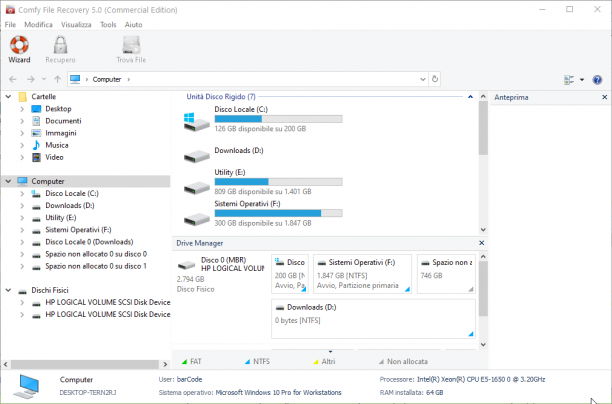Image resolution: width=612 pixels, height=404 pixels.
Task: Open the help question mark icon
Action: 597,80
